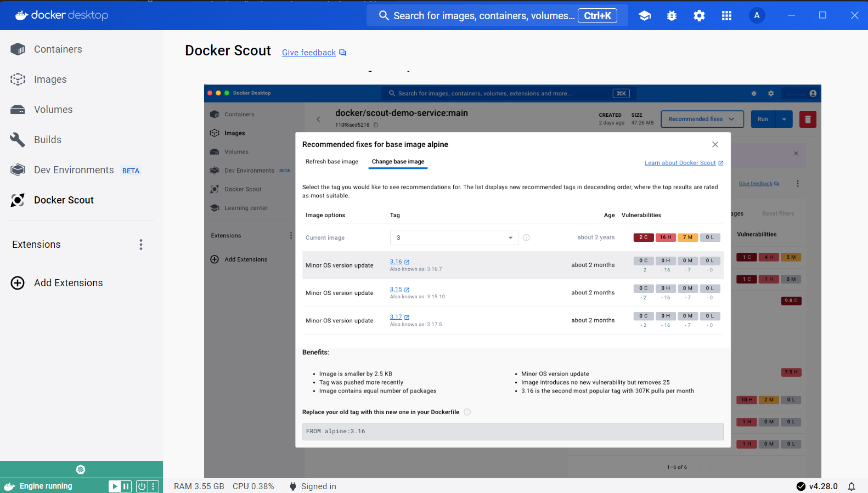The height and width of the screenshot is (493, 868).
Task: Select Docker Scout in the sidebar
Action: click(x=64, y=200)
